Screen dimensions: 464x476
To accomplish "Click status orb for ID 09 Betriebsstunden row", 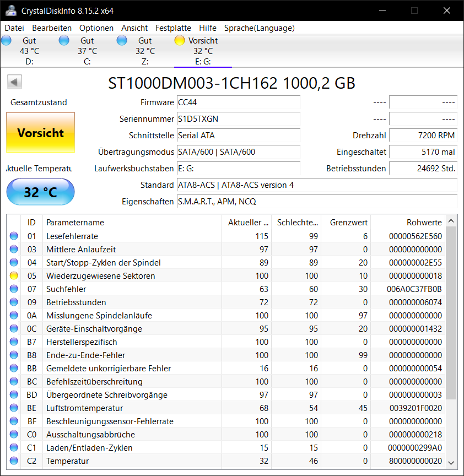I will [14, 302].
